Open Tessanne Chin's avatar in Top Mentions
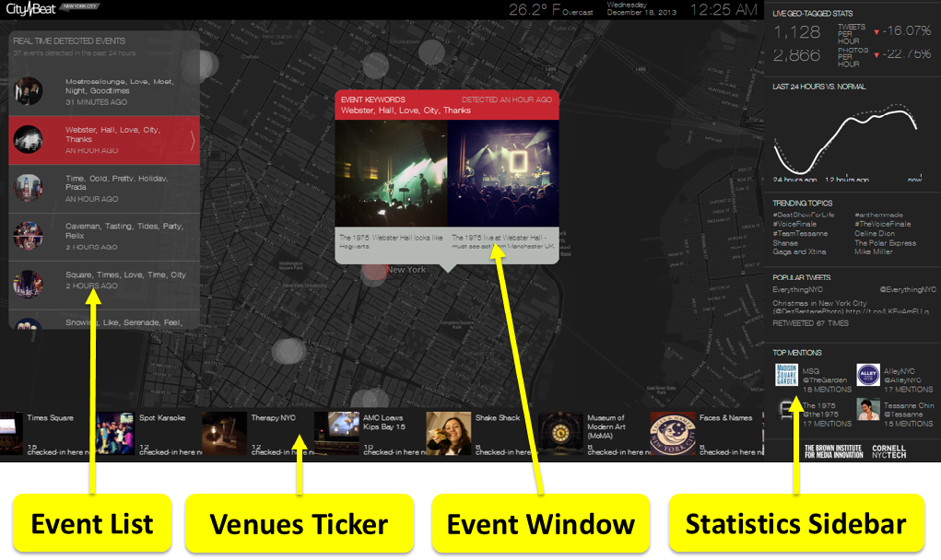Screen dimensions: 941x560 [x=868, y=409]
